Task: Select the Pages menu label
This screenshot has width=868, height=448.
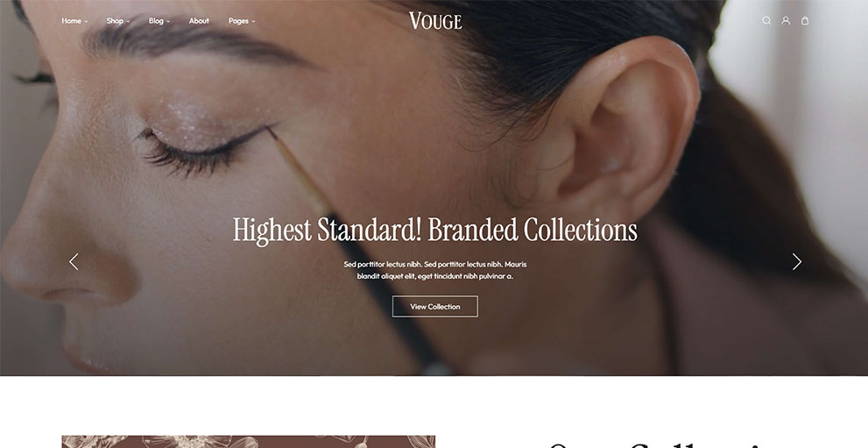Action: point(238,21)
